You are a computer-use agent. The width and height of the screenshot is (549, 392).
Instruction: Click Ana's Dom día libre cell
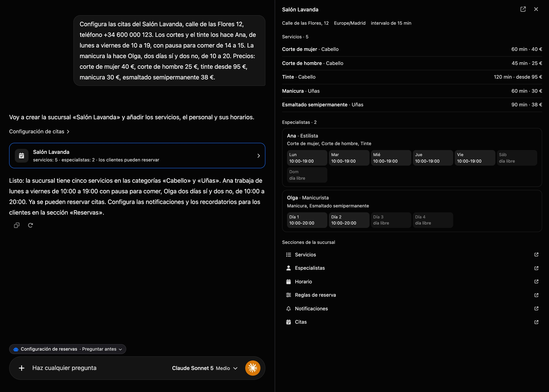307,175
